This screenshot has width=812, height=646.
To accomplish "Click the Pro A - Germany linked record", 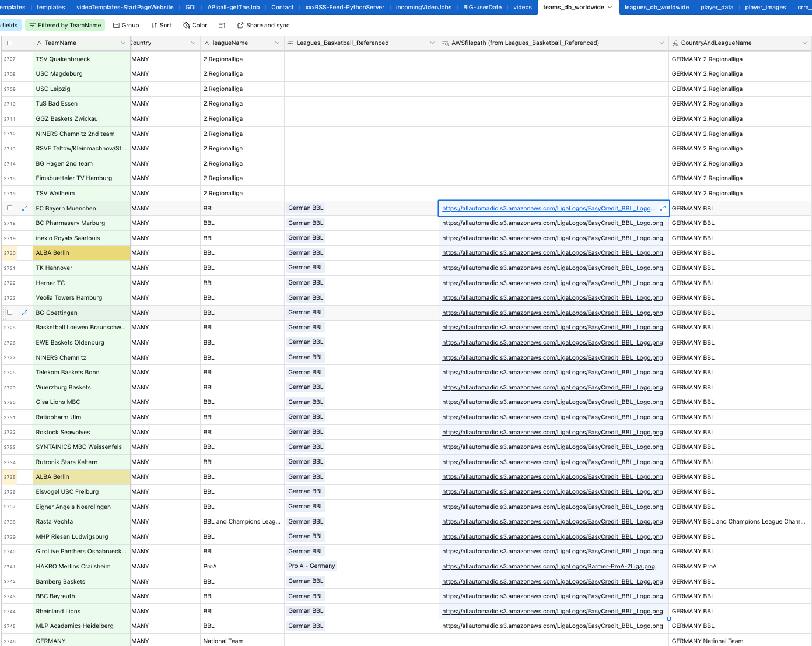I will [311, 566].
